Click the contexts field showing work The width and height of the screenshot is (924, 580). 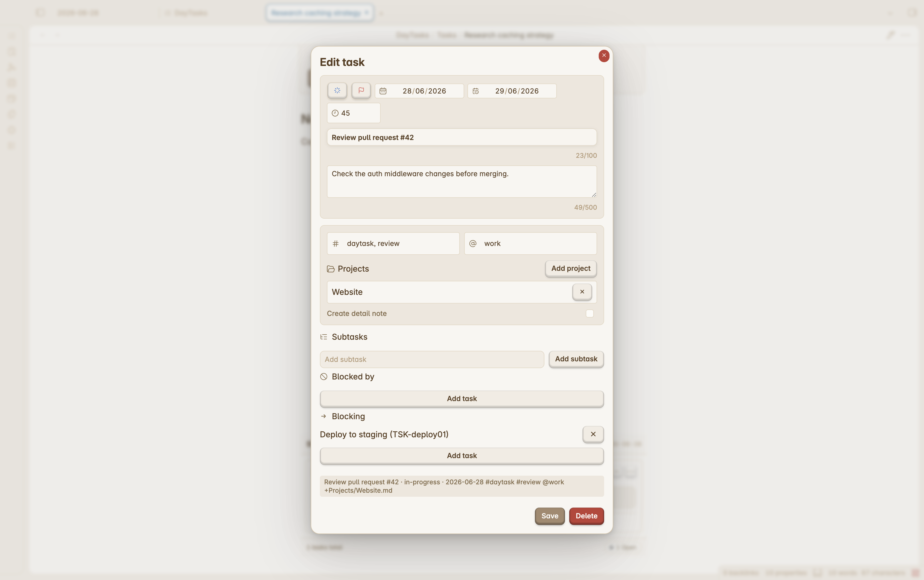click(530, 244)
